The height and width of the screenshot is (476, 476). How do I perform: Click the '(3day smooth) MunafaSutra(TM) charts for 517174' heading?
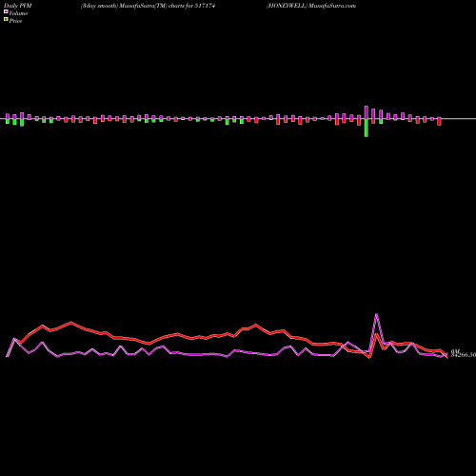click(148, 6)
